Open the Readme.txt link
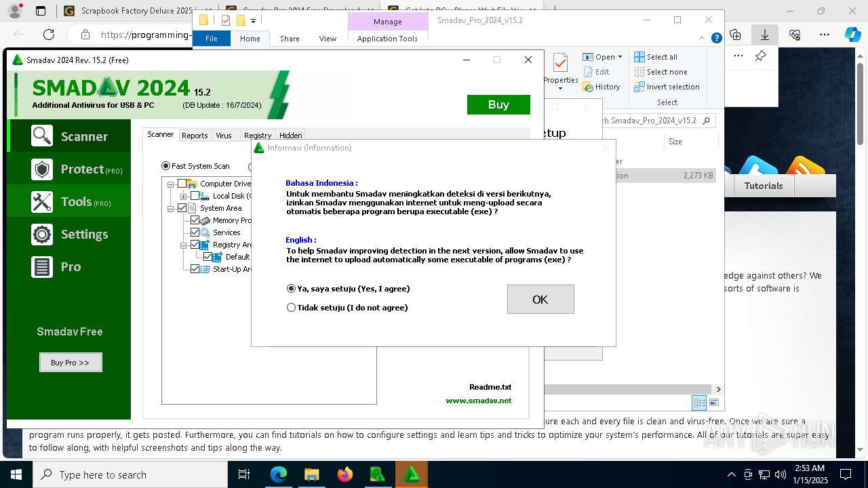The height and width of the screenshot is (488, 868). [x=490, y=387]
